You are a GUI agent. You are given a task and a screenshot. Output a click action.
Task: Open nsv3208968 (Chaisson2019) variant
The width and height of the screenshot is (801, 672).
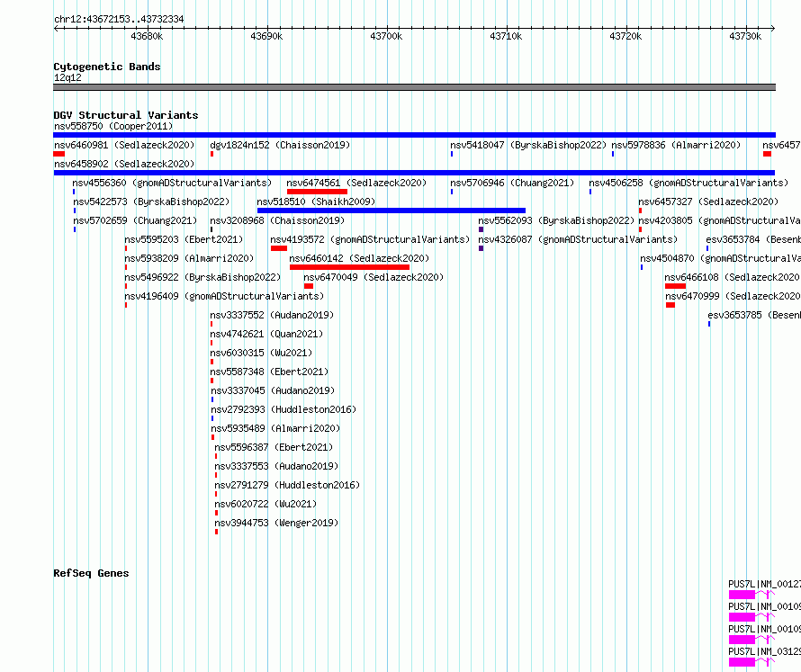(x=277, y=220)
